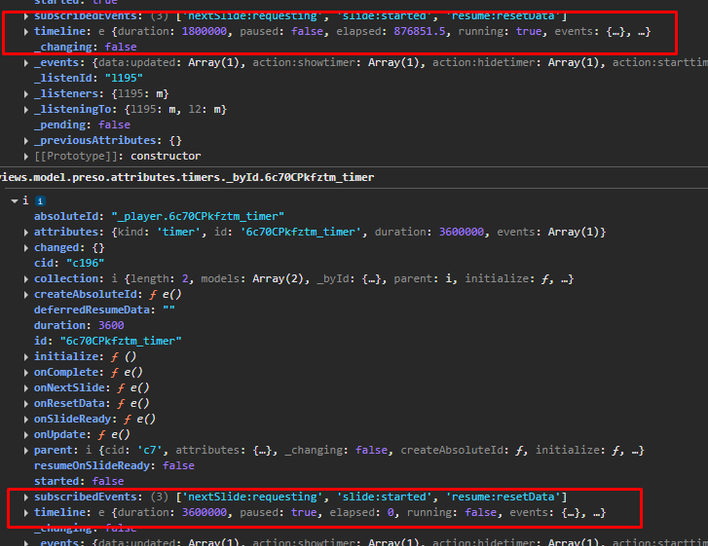Image resolution: width=708 pixels, height=546 pixels.
Task: Click 'resume:resetData' in the lower subscribedEvents array
Action: 503,497
